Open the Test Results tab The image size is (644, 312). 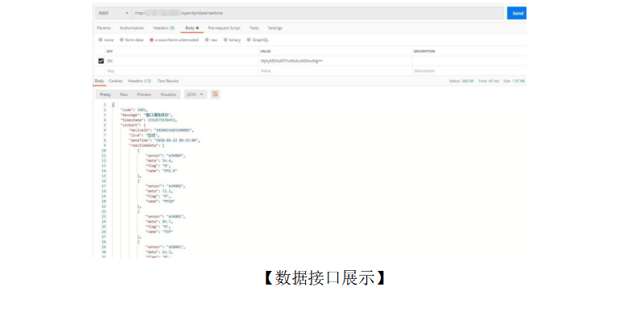pos(168,81)
